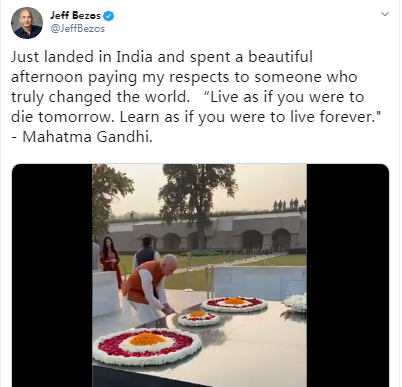Click the small middle flower wreath
The width and height of the screenshot is (402, 387).
coord(198,318)
